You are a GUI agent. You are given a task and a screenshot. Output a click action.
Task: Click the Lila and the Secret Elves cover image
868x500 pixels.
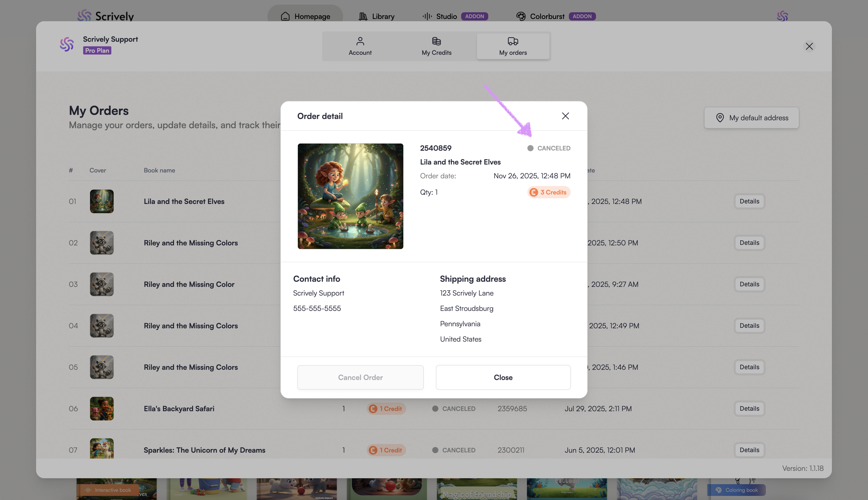click(x=350, y=196)
